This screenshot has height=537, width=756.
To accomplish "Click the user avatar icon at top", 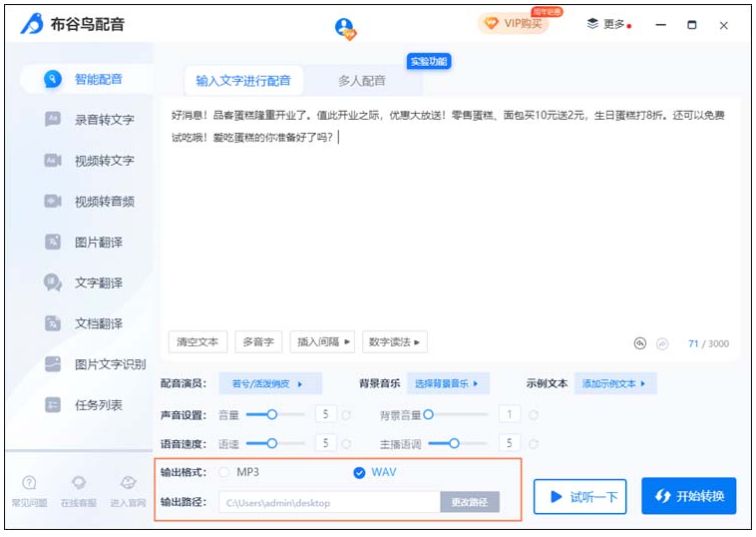I will click(345, 28).
